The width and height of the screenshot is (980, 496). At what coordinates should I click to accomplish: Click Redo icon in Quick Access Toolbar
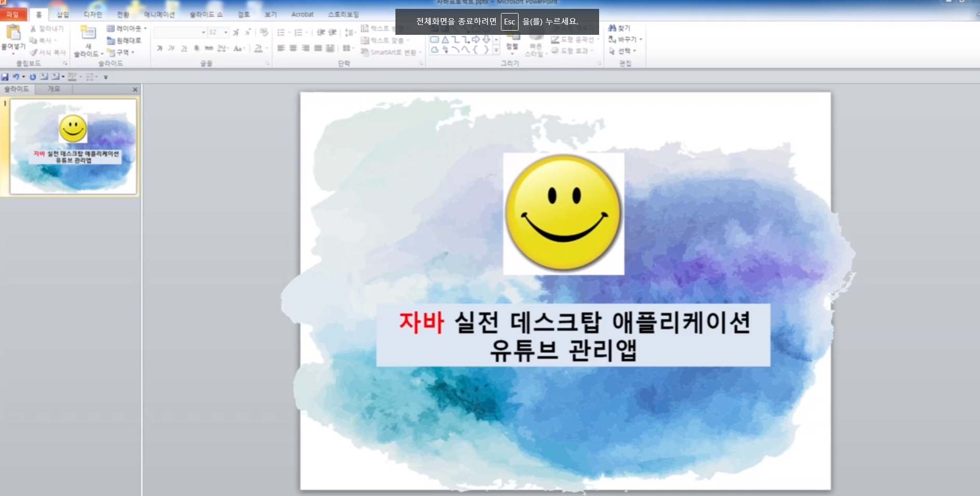tap(32, 76)
